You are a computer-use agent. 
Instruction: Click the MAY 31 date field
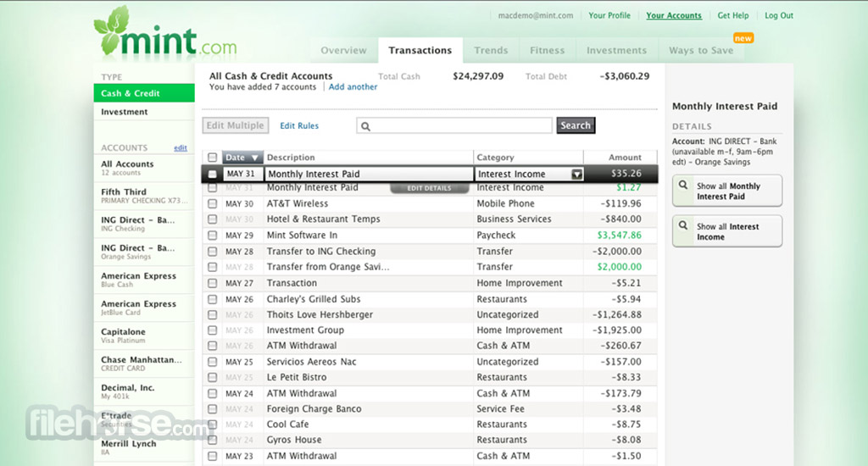point(242,174)
